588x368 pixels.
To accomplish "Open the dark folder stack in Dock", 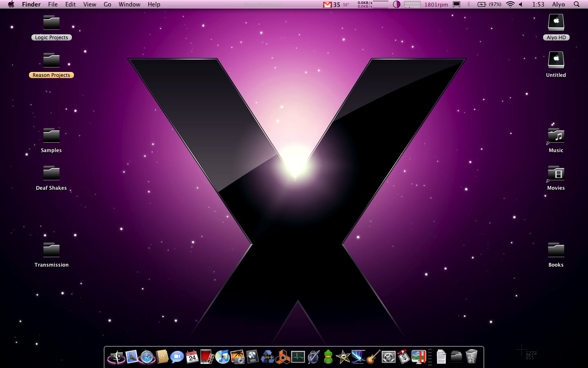I will tap(456, 357).
